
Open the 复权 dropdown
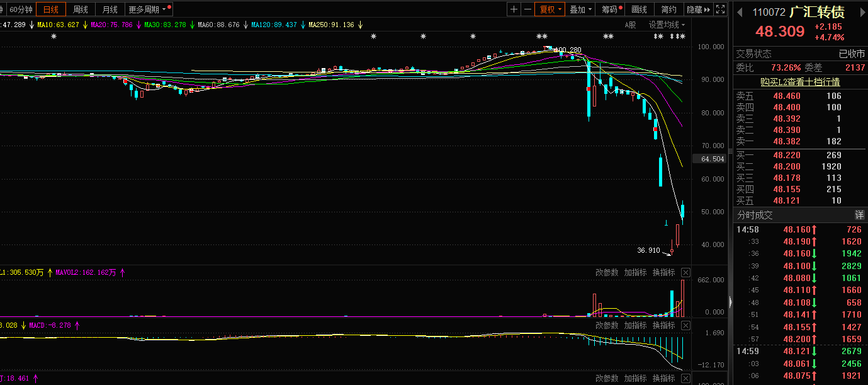click(549, 9)
